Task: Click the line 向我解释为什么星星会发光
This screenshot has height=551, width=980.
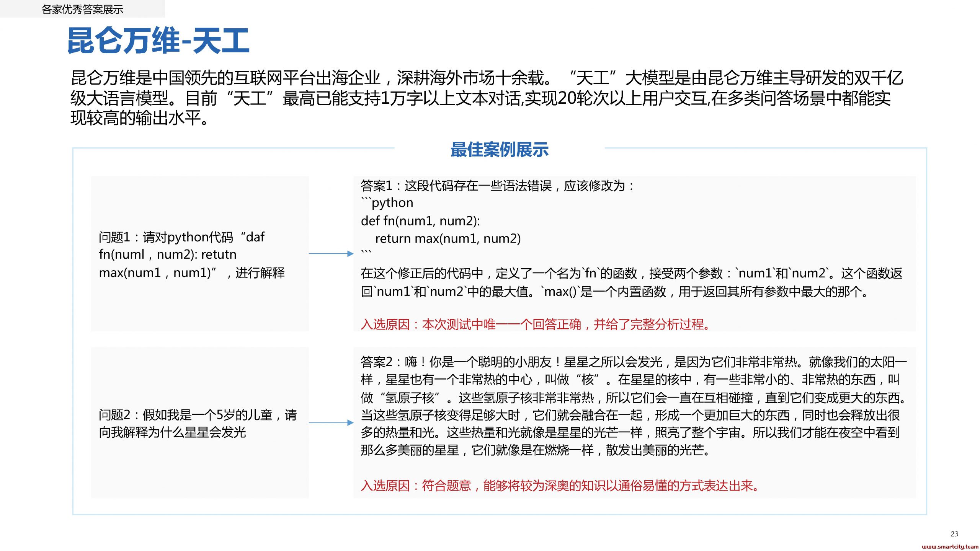Action: 172,432
